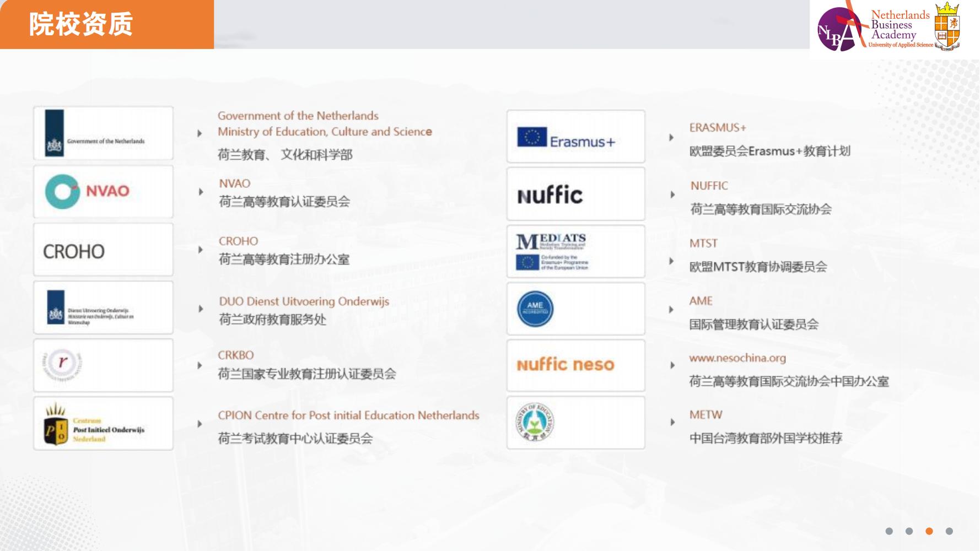The image size is (980, 551).
Task: Select the NVAO logo card
Action: point(103,192)
